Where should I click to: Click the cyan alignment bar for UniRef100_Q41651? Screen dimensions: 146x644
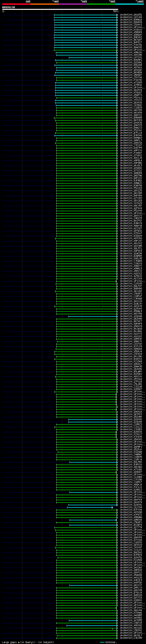click(x=86, y=15)
